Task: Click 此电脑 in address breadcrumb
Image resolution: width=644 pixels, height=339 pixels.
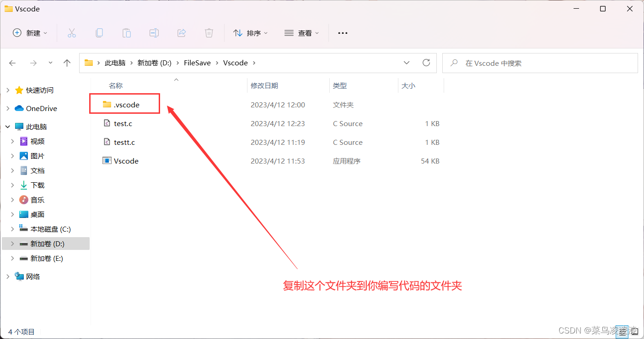Action: 115,63
